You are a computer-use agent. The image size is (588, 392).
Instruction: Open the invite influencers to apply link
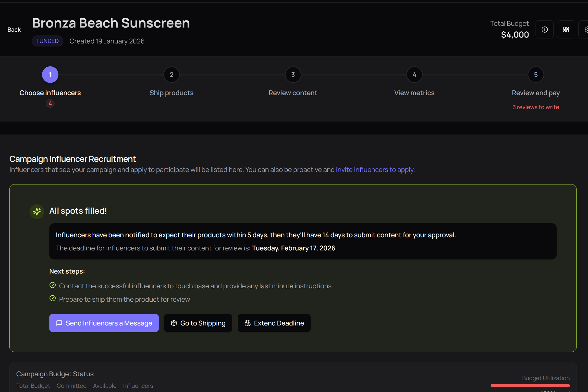point(375,170)
